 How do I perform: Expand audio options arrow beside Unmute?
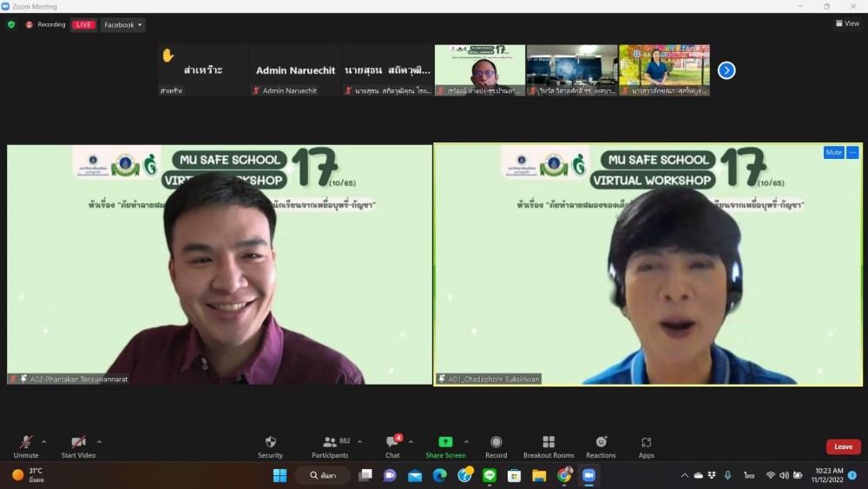[43, 441]
